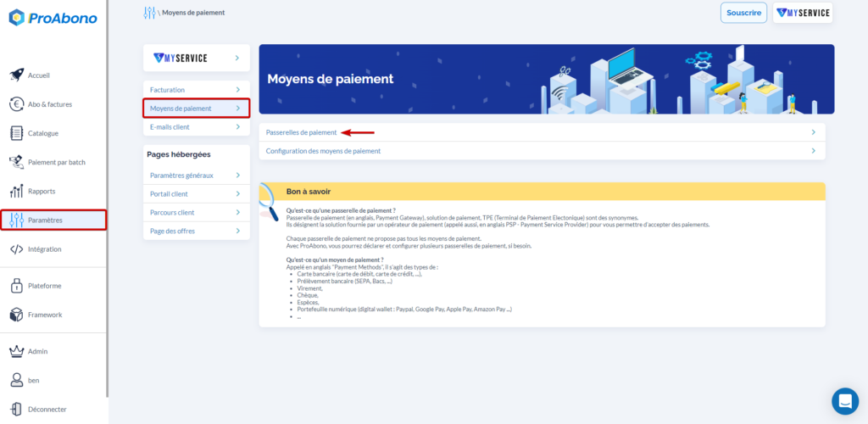Select Paiement par batch
This screenshot has width=868, height=424.
pyautogui.click(x=57, y=162)
